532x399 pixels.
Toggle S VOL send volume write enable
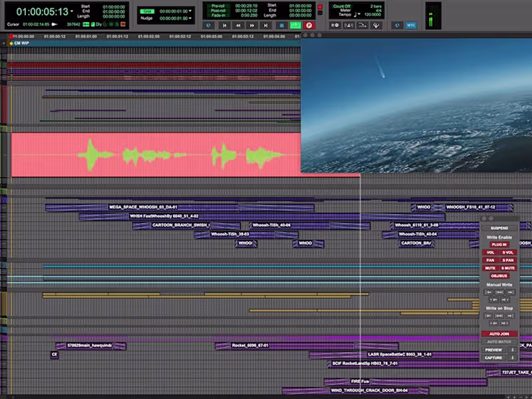click(x=508, y=253)
